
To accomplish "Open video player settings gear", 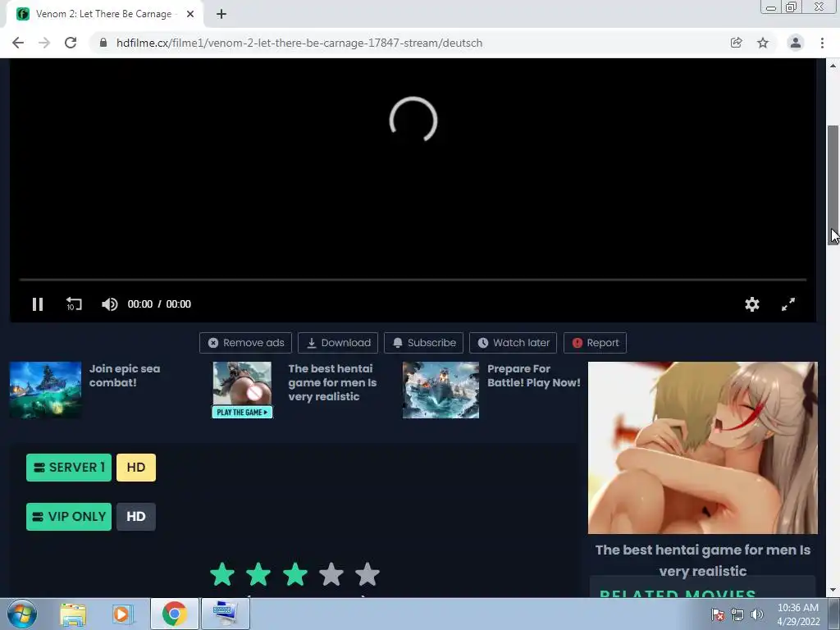I will coord(752,304).
